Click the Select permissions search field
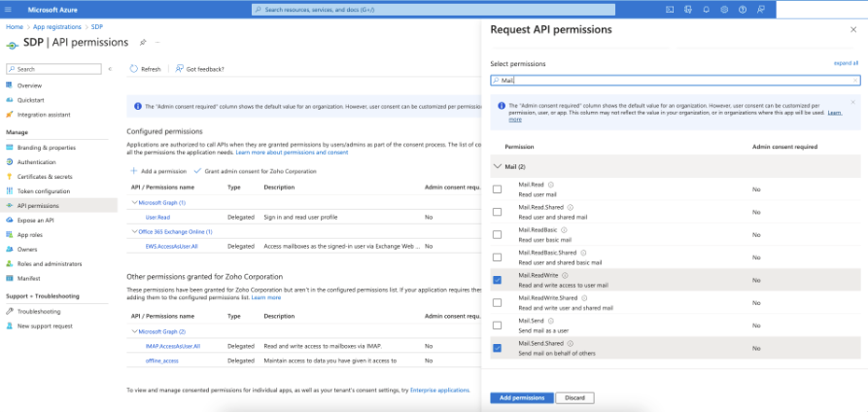Viewport: 868px width, 412px height. [676, 81]
